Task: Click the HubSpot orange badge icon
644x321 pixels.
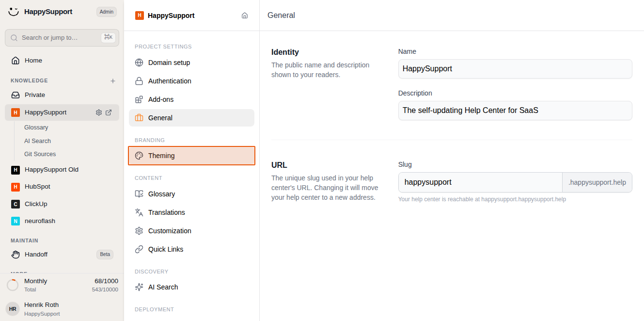Action: [16, 187]
